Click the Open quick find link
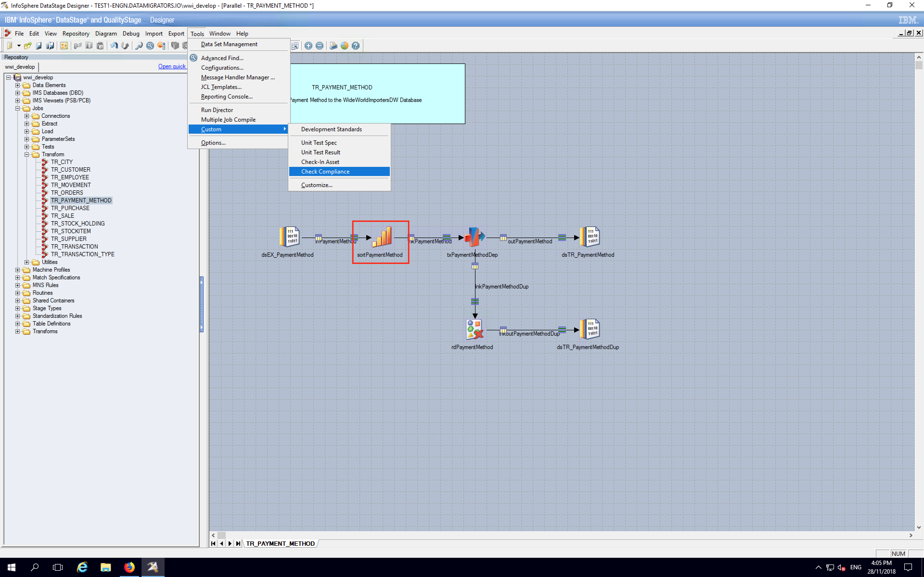 (172, 66)
